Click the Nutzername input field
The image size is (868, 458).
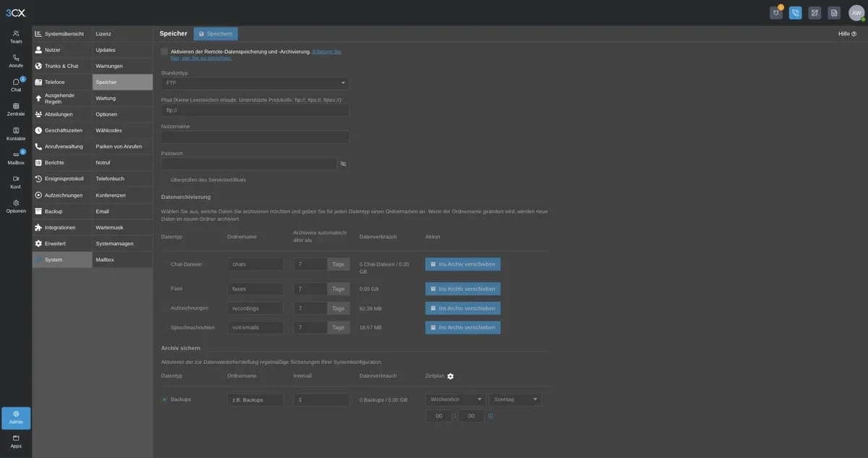(255, 137)
